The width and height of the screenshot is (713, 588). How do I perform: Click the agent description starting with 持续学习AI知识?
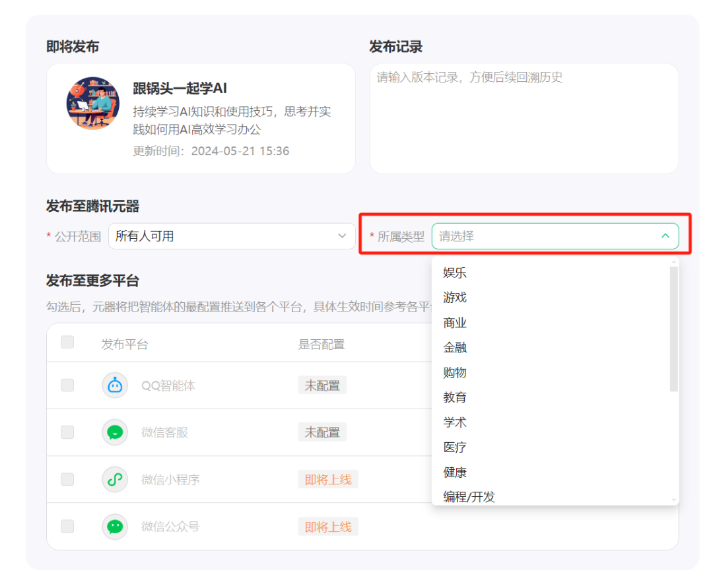pyautogui.click(x=232, y=120)
